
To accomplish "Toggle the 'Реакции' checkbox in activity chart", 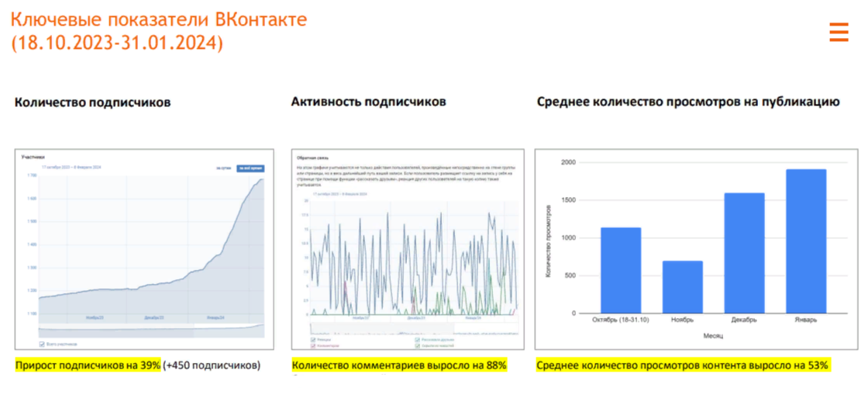I will (x=315, y=340).
